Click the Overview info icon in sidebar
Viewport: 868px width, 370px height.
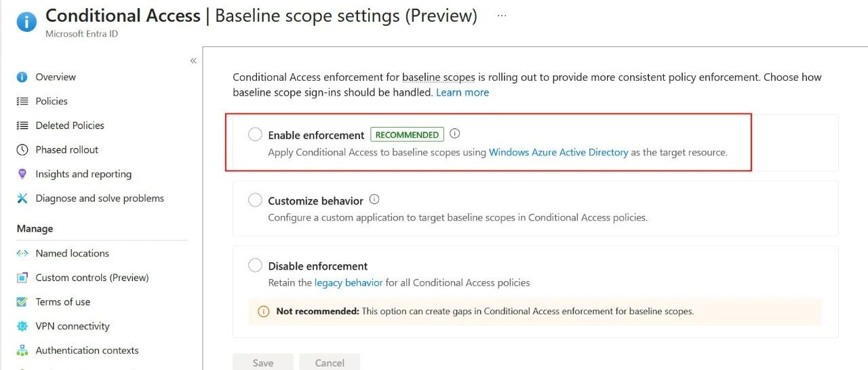coord(22,77)
